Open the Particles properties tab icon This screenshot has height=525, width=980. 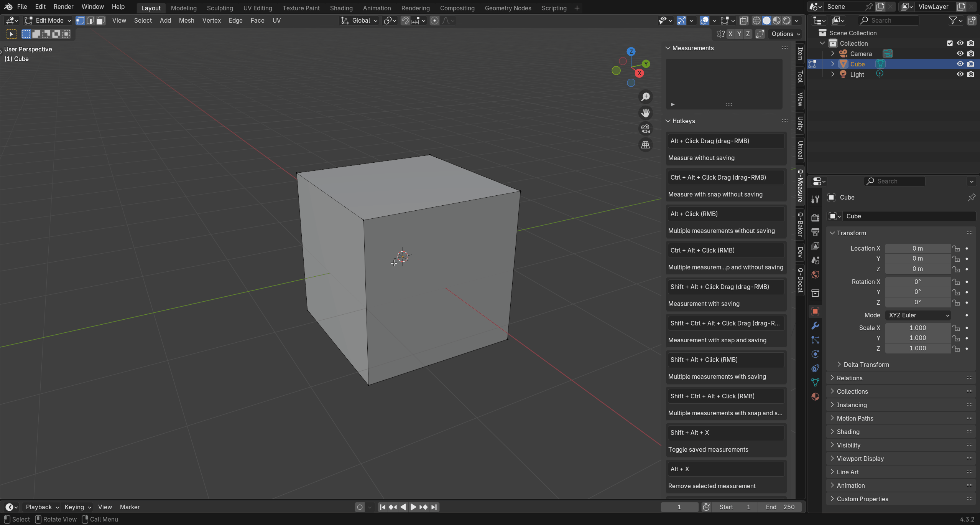[x=815, y=340]
